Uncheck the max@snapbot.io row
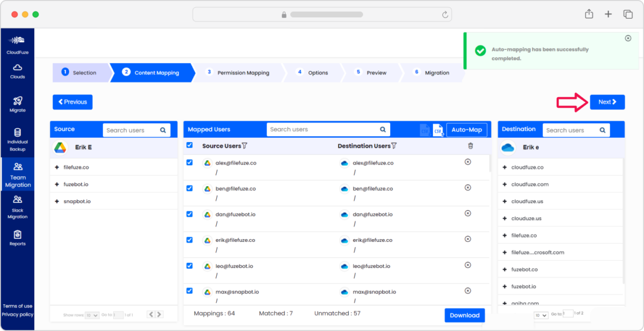Image resolution: width=644 pixels, height=331 pixels. coord(189,291)
